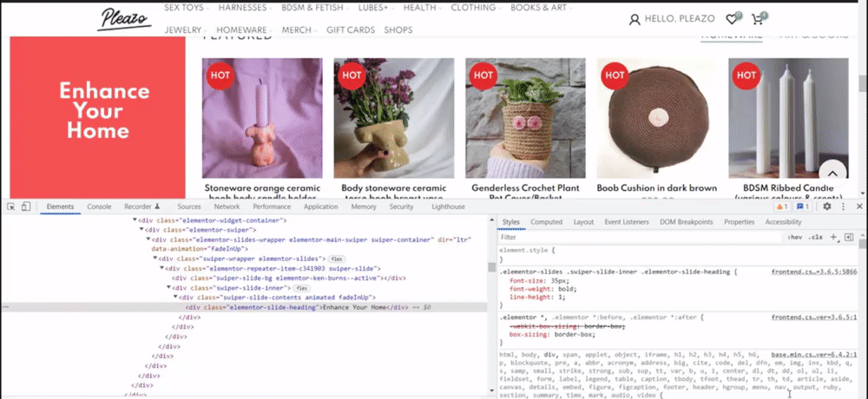Image resolution: width=868 pixels, height=399 pixels.
Task: Switch to the Sources tab
Action: [188, 206]
